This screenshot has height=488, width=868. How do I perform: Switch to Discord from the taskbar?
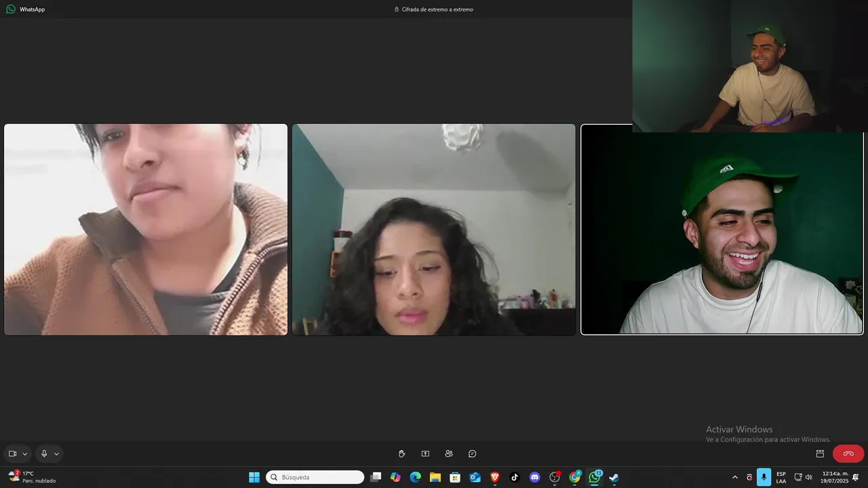click(x=535, y=477)
